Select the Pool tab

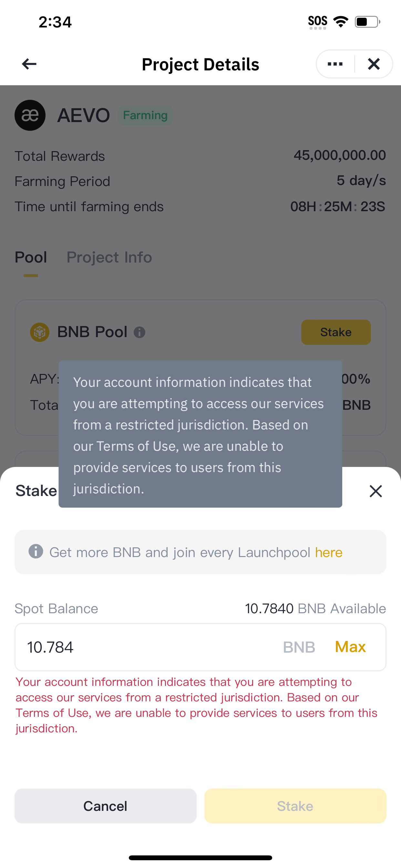point(31,257)
